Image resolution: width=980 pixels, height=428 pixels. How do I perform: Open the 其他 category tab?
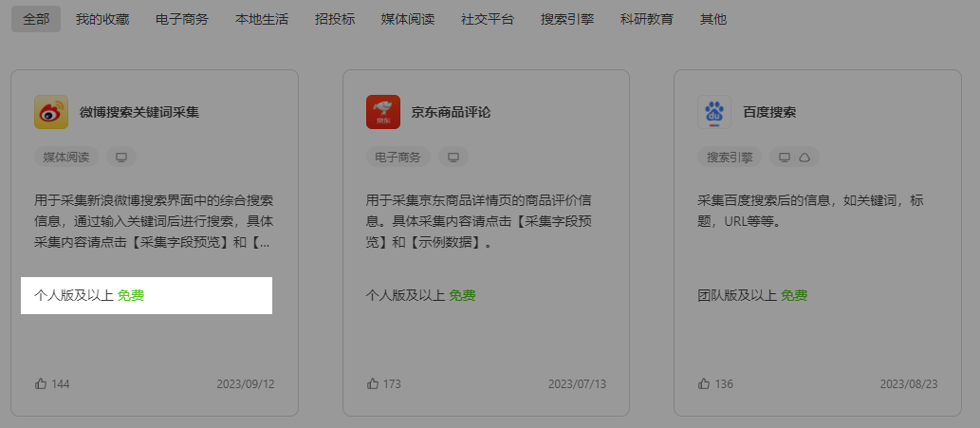pos(713,19)
